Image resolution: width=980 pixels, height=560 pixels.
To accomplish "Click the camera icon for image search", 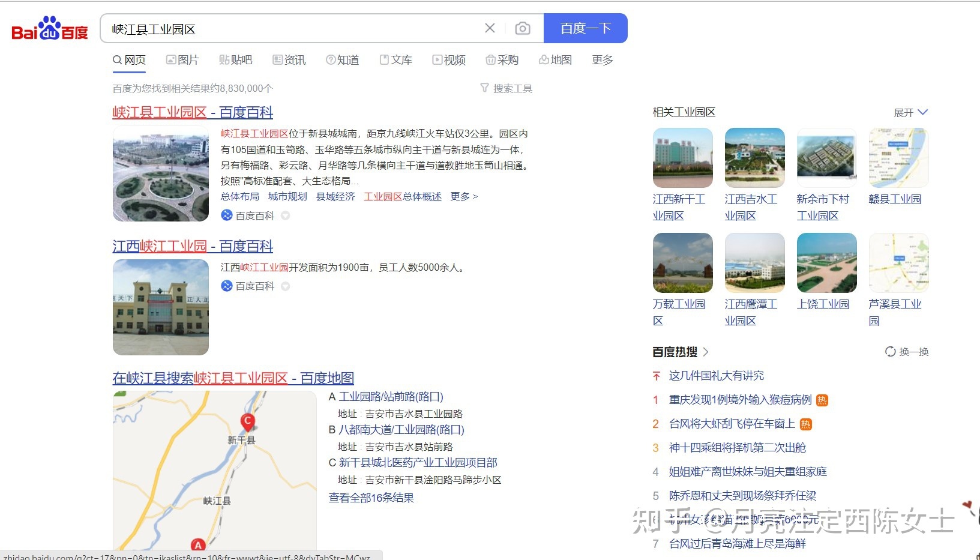I will [523, 28].
